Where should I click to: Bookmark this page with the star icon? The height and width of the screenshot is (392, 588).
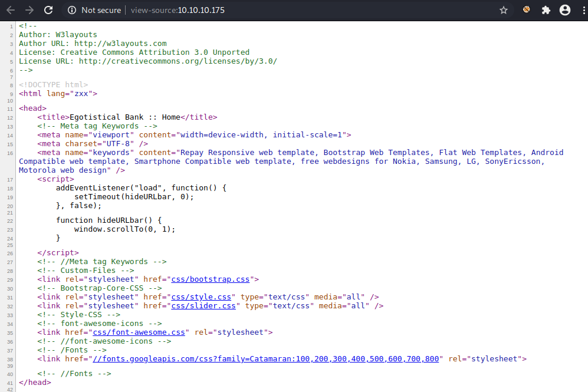tap(504, 10)
